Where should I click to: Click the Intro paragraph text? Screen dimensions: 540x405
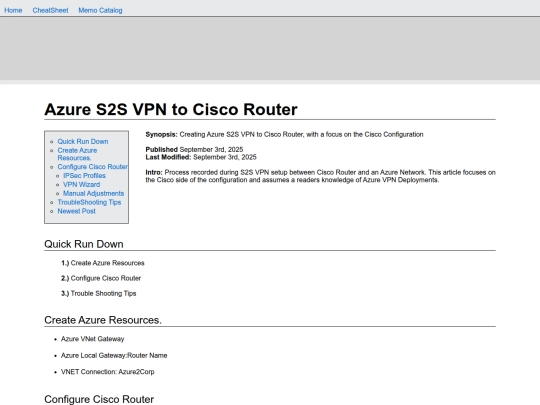[x=321, y=176]
